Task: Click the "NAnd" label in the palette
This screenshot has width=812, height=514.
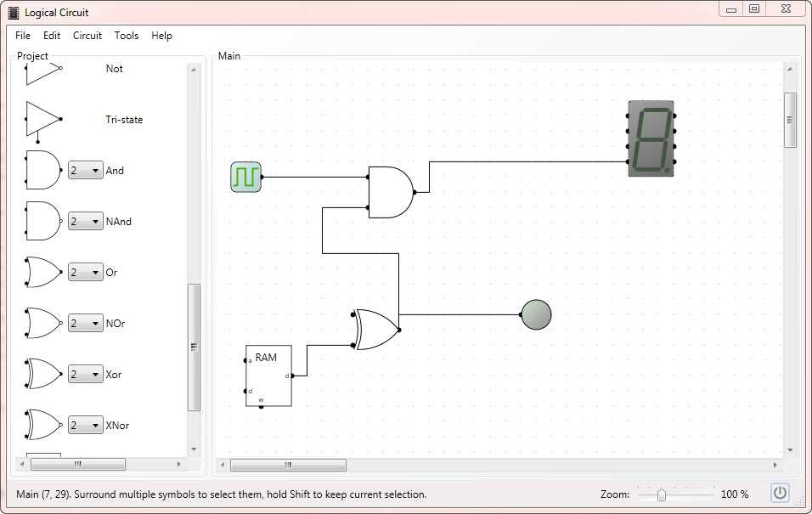Action: [119, 221]
